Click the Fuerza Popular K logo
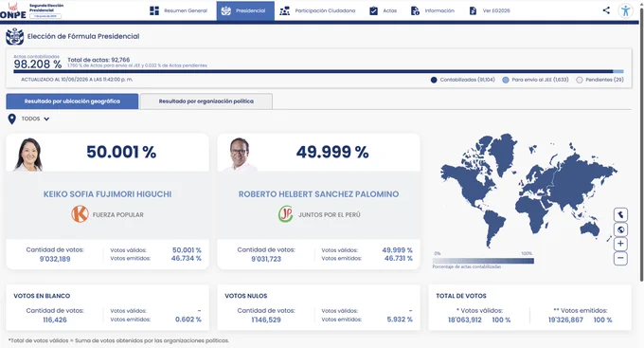The image size is (644, 348). [80, 214]
